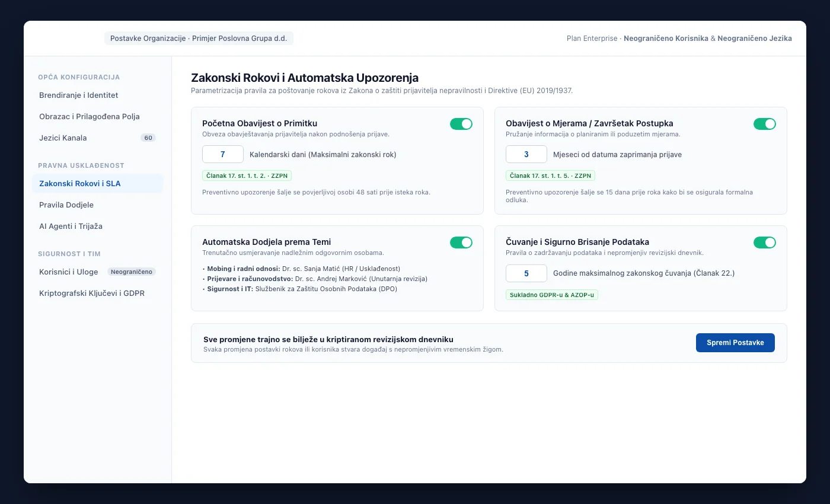Click the 'Članak 17. st. 1. t. 2. · ZZPN' tag
The width and height of the screenshot is (830, 504).
pyautogui.click(x=247, y=176)
